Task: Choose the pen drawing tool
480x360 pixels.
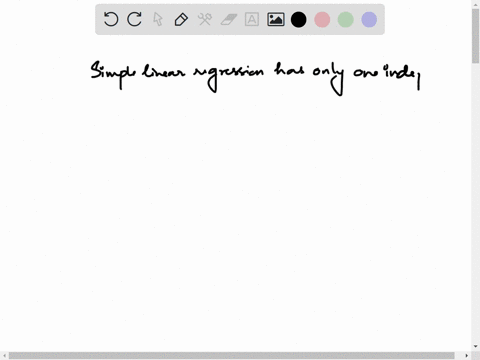Action: pos(181,19)
